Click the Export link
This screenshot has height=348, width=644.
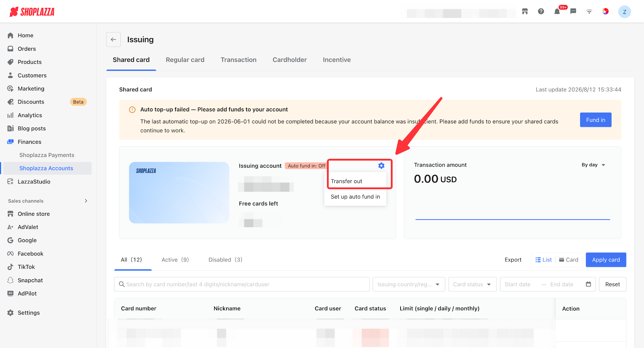point(513,260)
